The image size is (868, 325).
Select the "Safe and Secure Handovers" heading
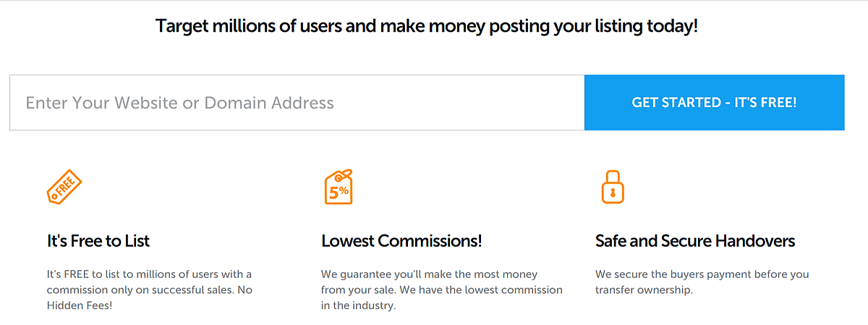[695, 241]
